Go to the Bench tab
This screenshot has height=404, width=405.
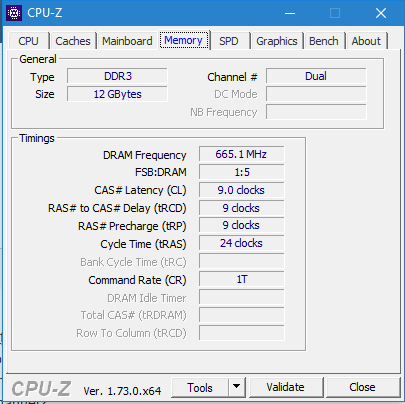324,41
